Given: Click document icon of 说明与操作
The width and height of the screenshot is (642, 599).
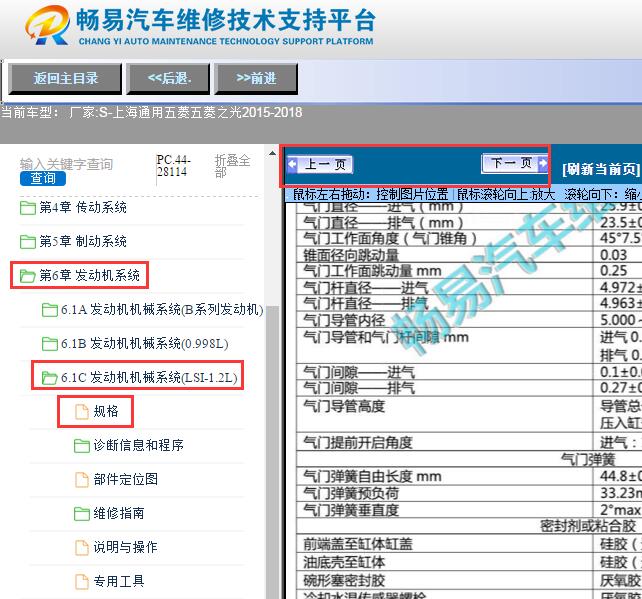Looking at the screenshot, I should click(x=81, y=547).
